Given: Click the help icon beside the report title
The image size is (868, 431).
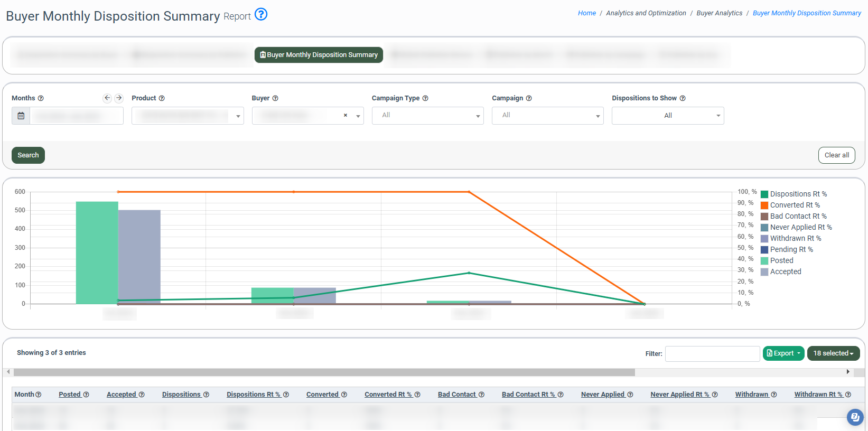Looking at the screenshot, I should pyautogui.click(x=261, y=14).
